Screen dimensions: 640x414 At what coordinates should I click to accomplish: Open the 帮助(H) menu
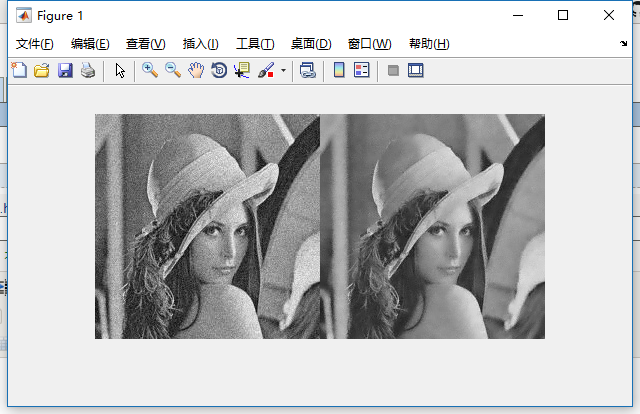[429, 44]
